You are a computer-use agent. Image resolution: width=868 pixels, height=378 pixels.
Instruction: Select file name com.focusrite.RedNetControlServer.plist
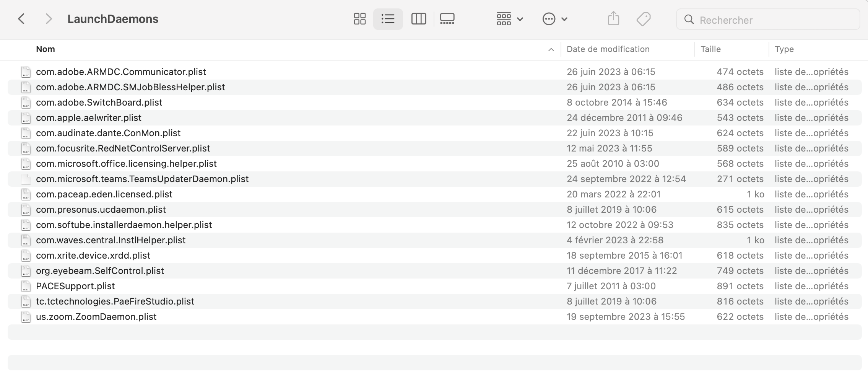click(123, 148)
